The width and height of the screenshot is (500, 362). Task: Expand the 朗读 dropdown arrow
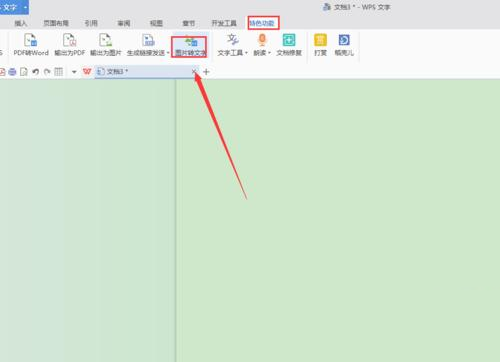point(269,53)
